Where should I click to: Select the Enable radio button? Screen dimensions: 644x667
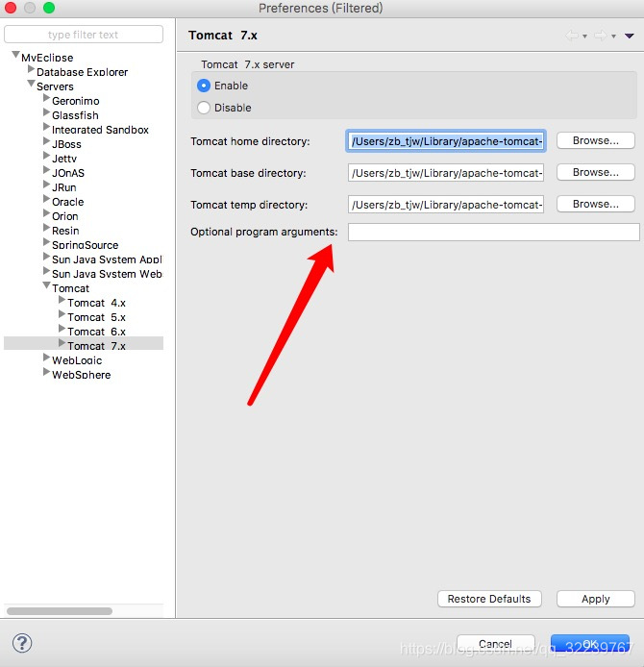[204, 86]
